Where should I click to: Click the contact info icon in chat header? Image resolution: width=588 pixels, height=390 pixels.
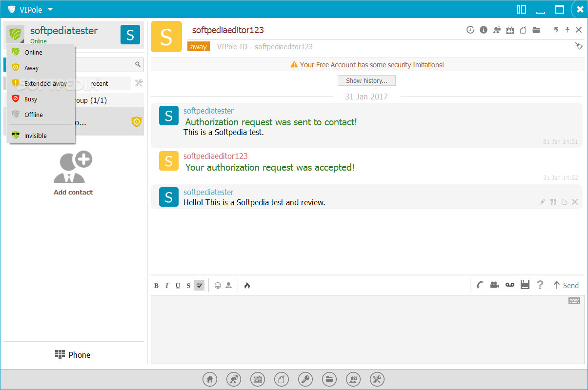click(484, 30)
